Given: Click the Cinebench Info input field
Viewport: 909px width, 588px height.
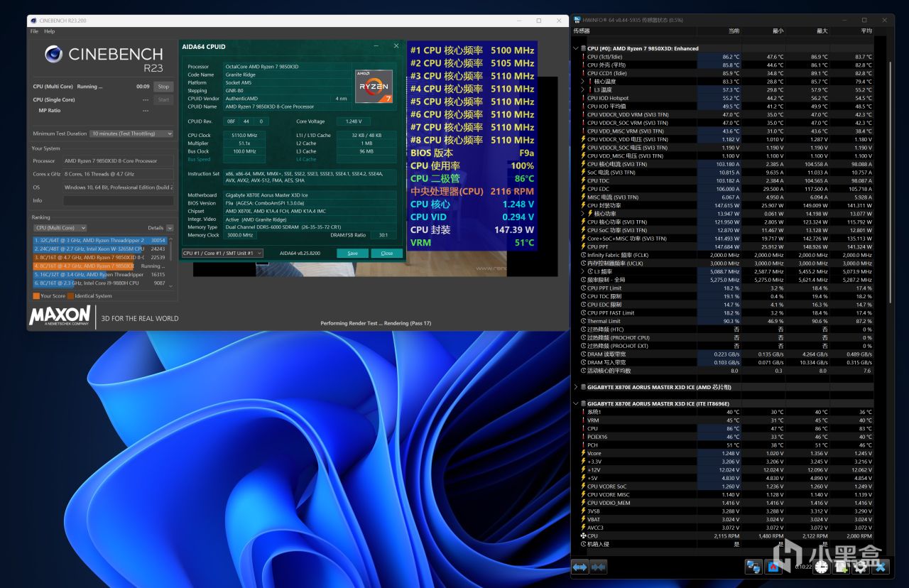Looking at the screenshot, I should pyautogui.click(x=118, y=200).
